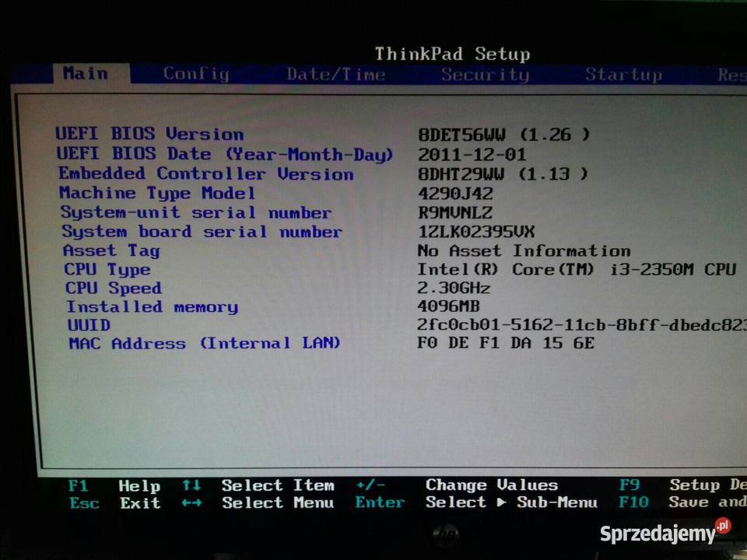747x560 pixels.
Task: Select serial value R9MVNLZ
Action: point(455,213)
